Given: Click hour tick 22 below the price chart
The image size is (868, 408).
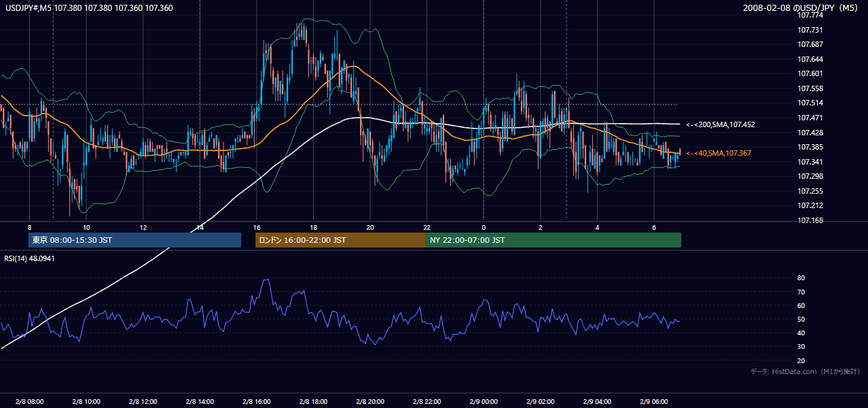Looking at the screenshot, I should click(x=427, y=227).
